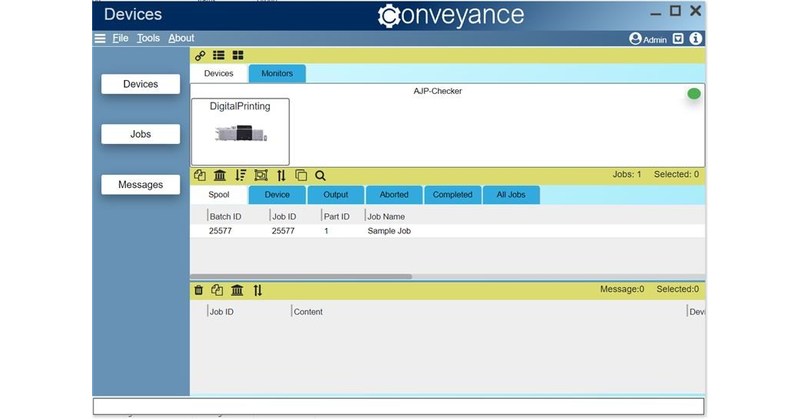Click the jobs list horizontal scrollbar
Image resolution: width=800 pixels, height=419 pixels.
[x=301, y=277]
